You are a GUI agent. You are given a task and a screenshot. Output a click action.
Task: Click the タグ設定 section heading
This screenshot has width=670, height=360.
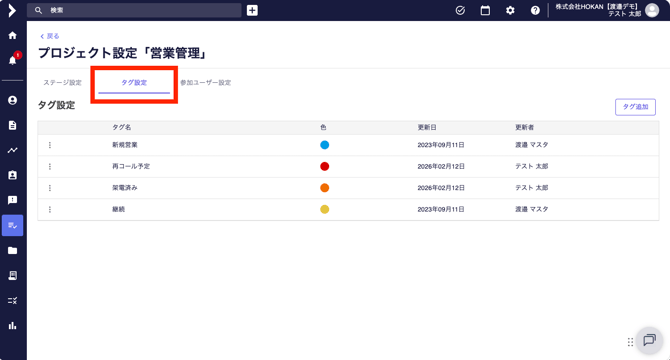pos(56,105)
